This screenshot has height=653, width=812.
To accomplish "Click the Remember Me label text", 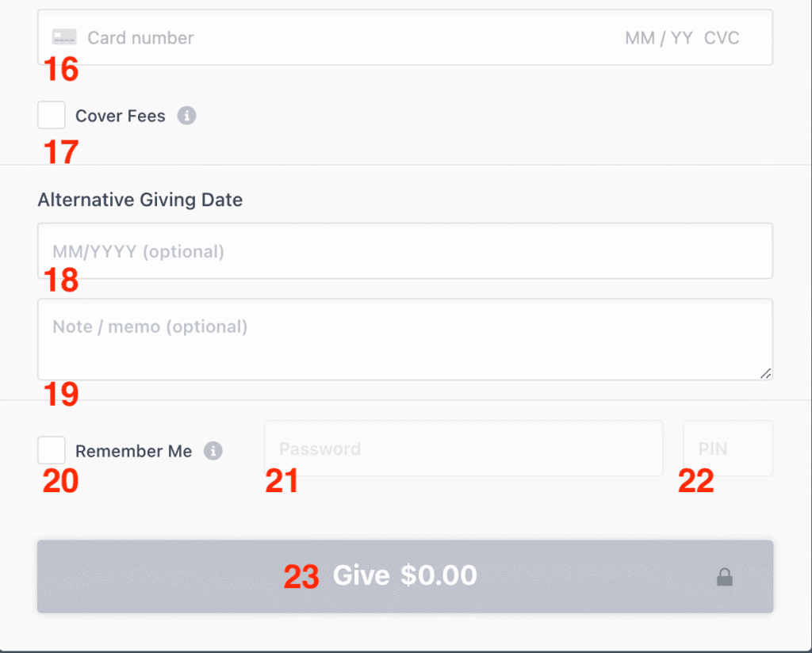I will coord(133,452).
